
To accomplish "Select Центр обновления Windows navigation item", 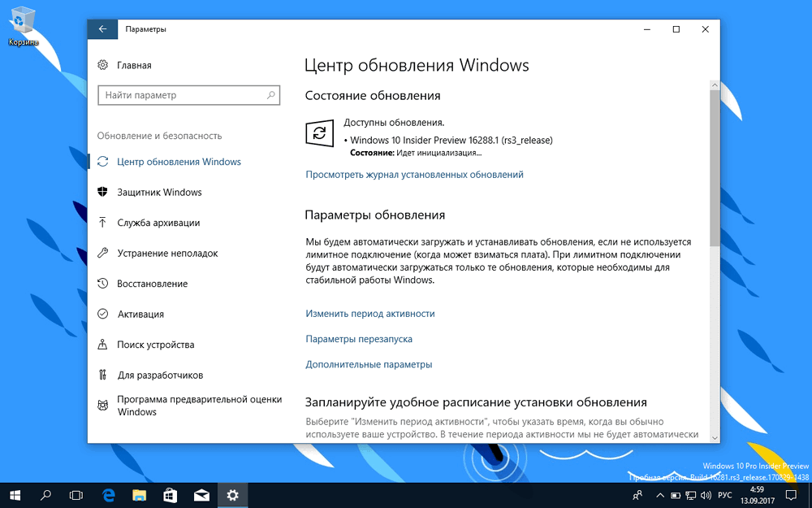I will click(x=179, y=162).
